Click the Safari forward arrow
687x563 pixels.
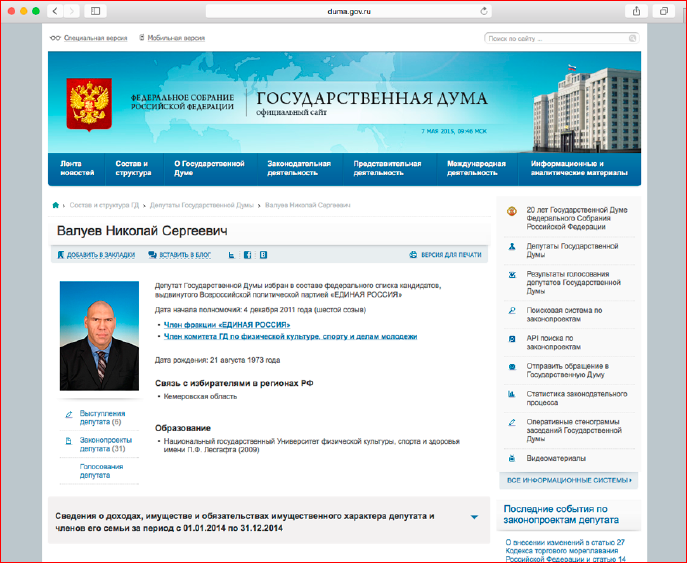coord(72,11)
